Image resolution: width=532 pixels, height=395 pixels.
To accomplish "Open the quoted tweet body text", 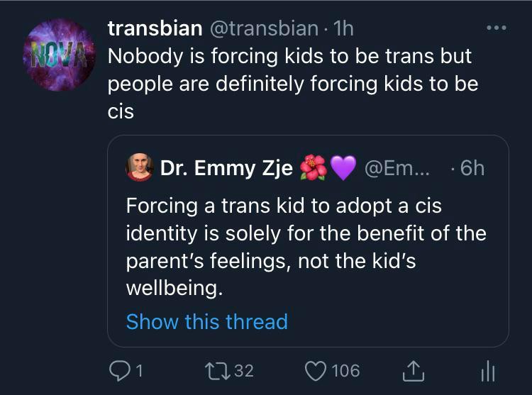I will click(305, 247).
